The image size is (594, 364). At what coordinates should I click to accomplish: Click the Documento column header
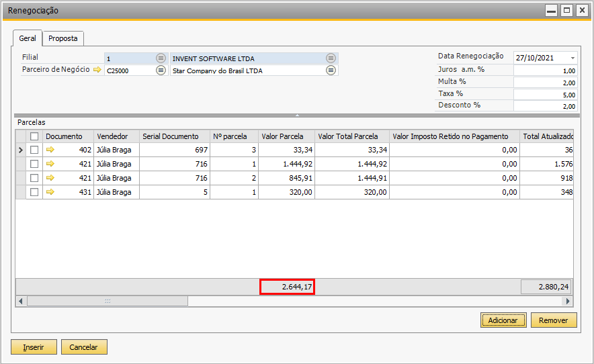[x=68, y=136]
